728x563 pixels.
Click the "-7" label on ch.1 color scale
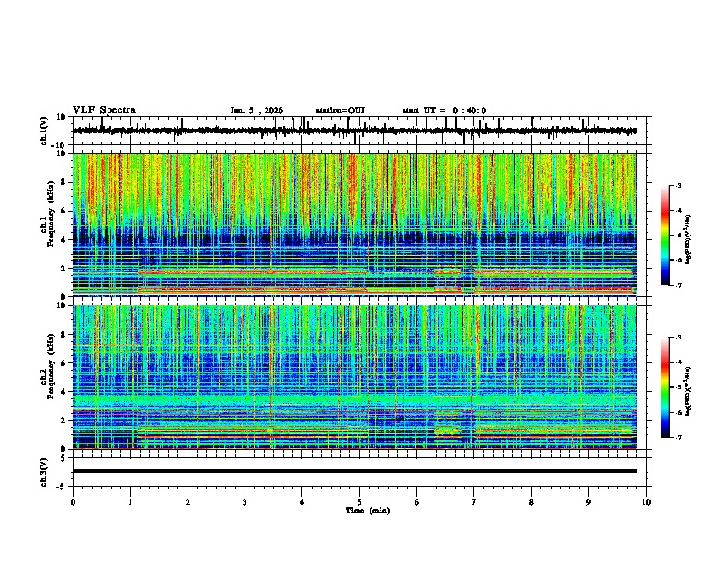(x=677, y=285)
